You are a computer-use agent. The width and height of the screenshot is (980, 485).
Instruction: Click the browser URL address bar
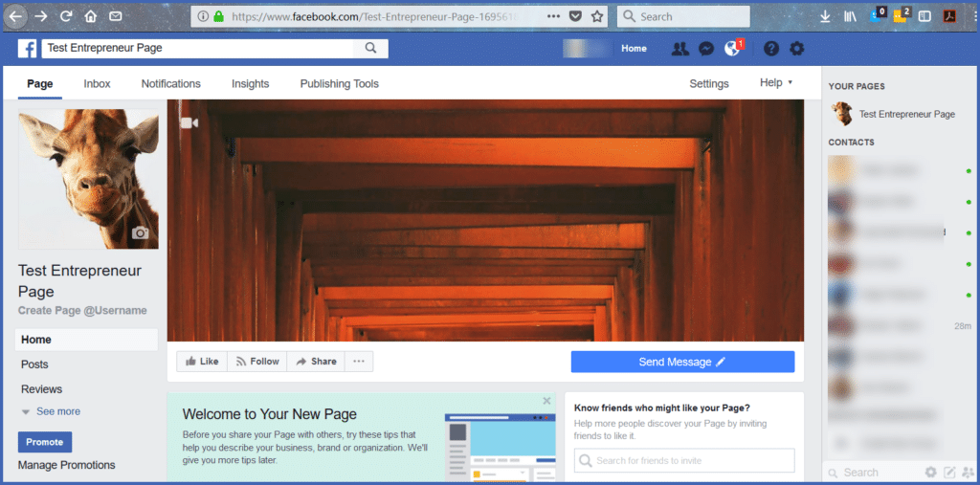point(377,17)
